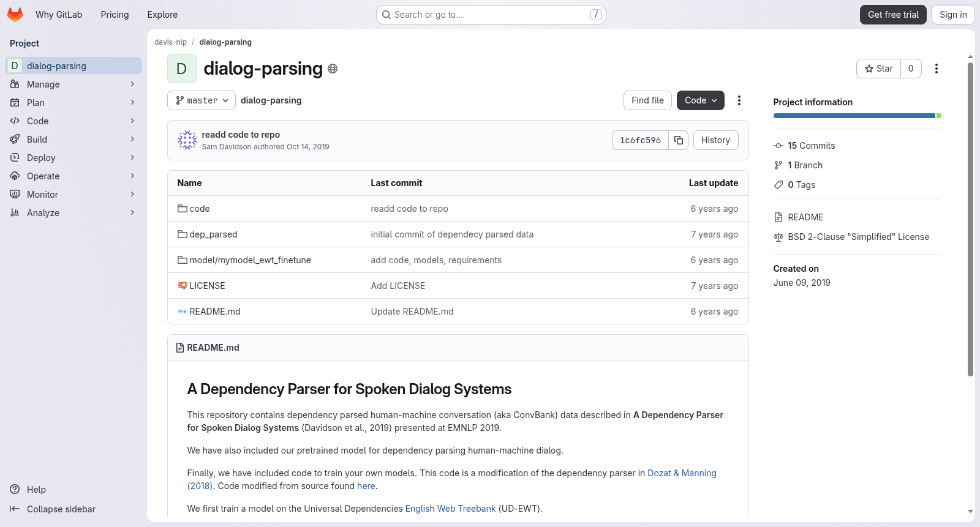Image resolution: width=980 pixels, height=527 pixels.
Task: Expand the Operate sidebar section
Action: point(132,176)
